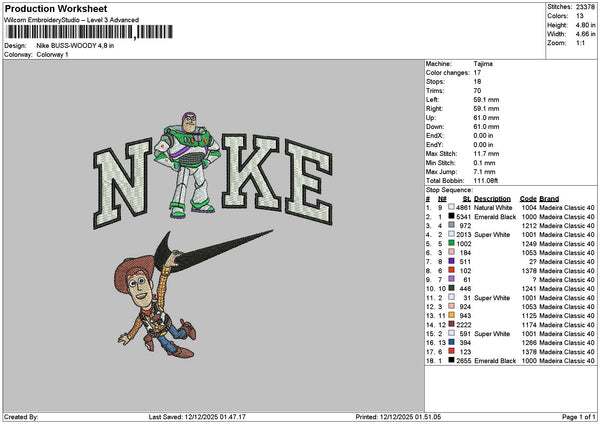Click the Colors value 13

pos(579,16)
